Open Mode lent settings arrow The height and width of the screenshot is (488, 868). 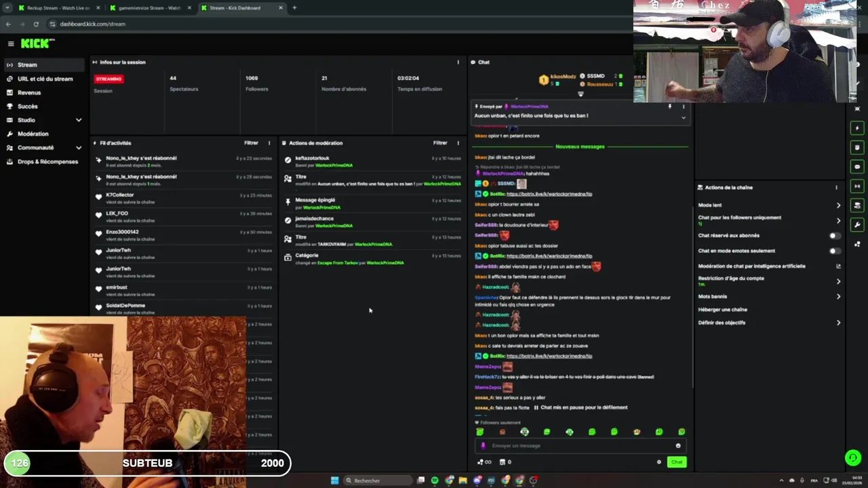pyautogui.click(x=838, y=205)
